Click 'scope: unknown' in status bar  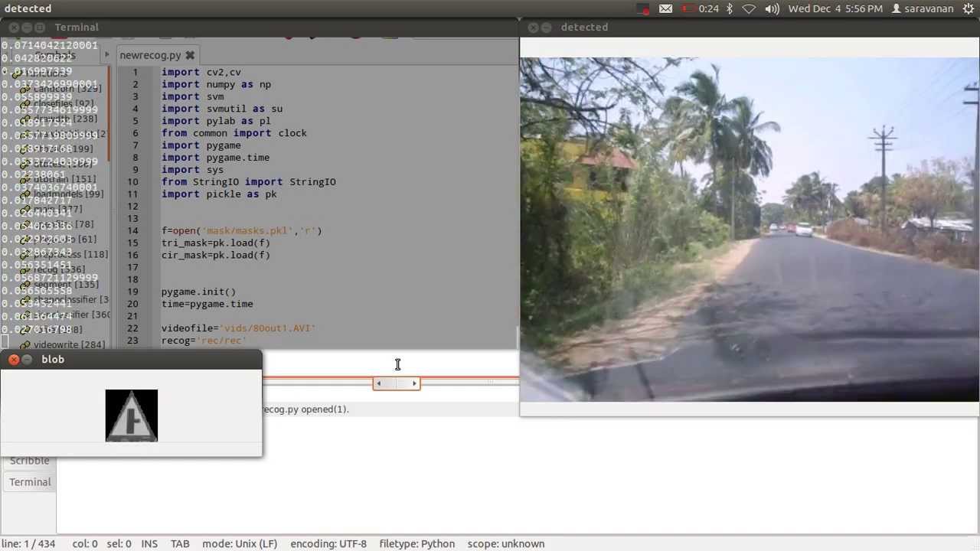point(506,544)
